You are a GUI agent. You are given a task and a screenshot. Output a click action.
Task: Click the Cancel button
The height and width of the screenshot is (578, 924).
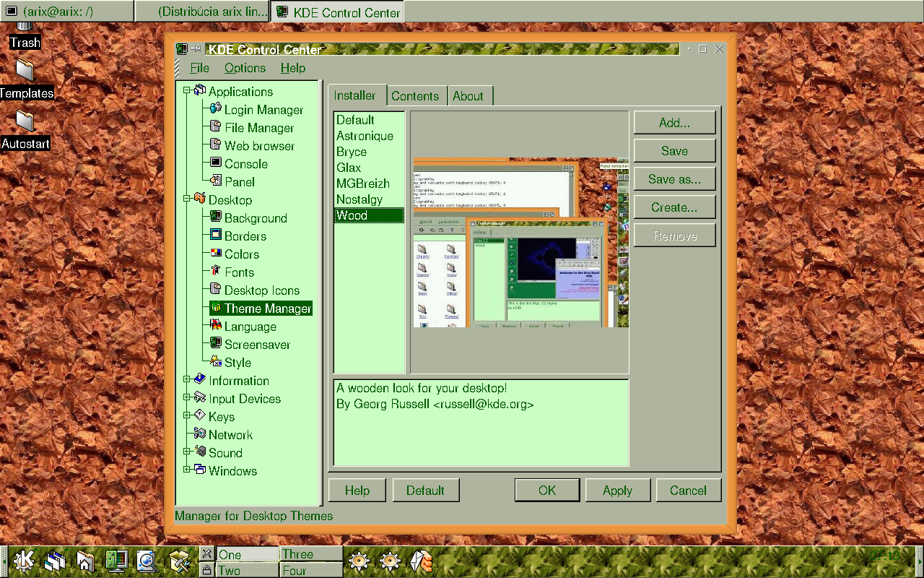pyautogui.click(x=688, y=491)
